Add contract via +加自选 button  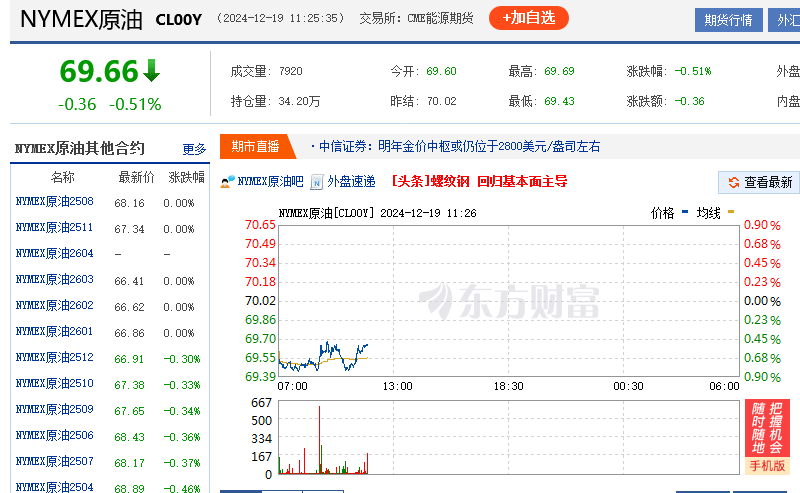click(x=529, y=18)
